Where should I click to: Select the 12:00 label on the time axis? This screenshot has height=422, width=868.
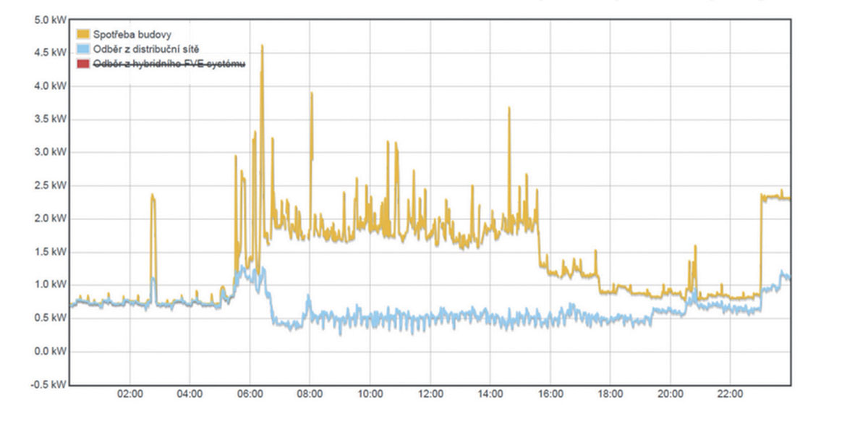430,394
